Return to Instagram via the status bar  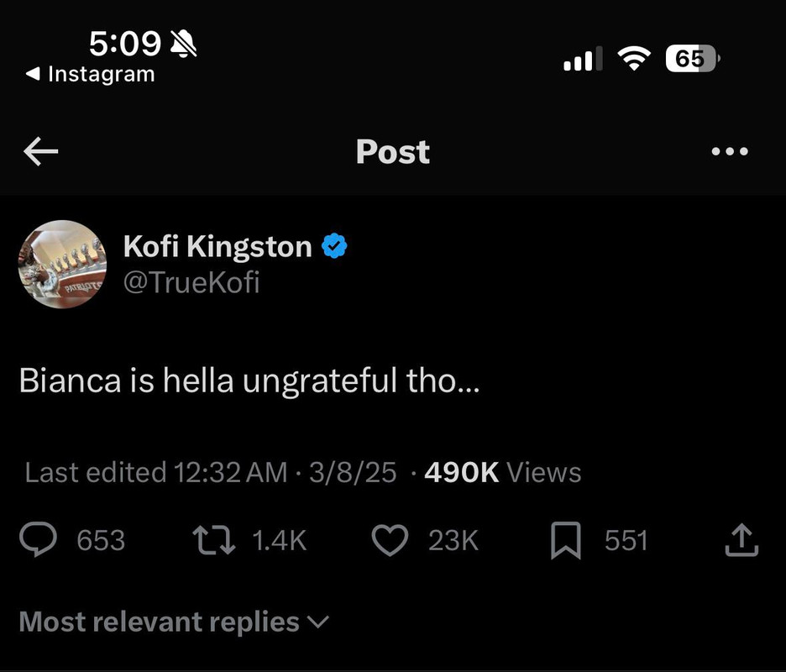coord(91,74)
